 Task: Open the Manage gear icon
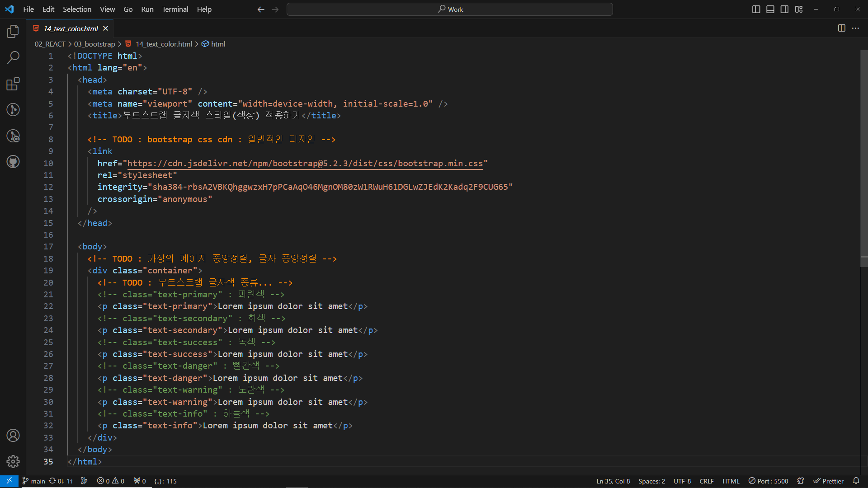pyautogui.click(x=13, y=461)
